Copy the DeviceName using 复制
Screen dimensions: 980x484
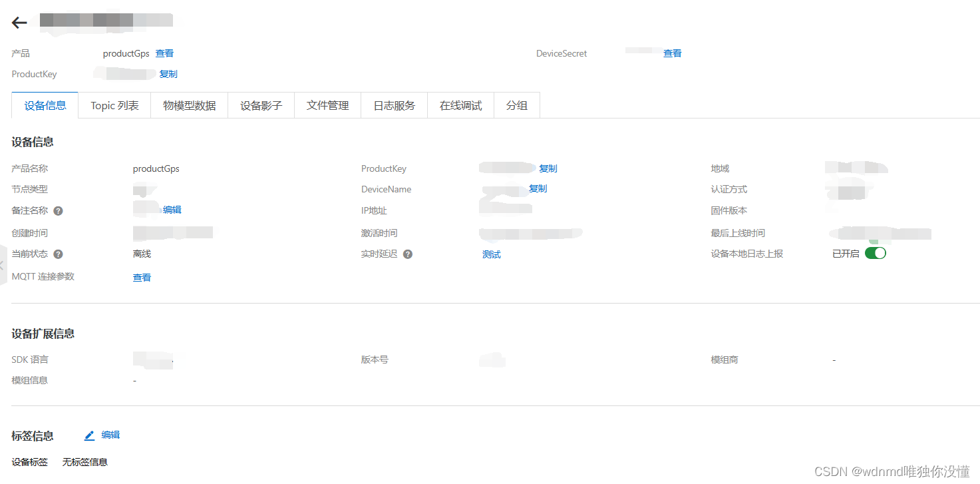point(538,188)
